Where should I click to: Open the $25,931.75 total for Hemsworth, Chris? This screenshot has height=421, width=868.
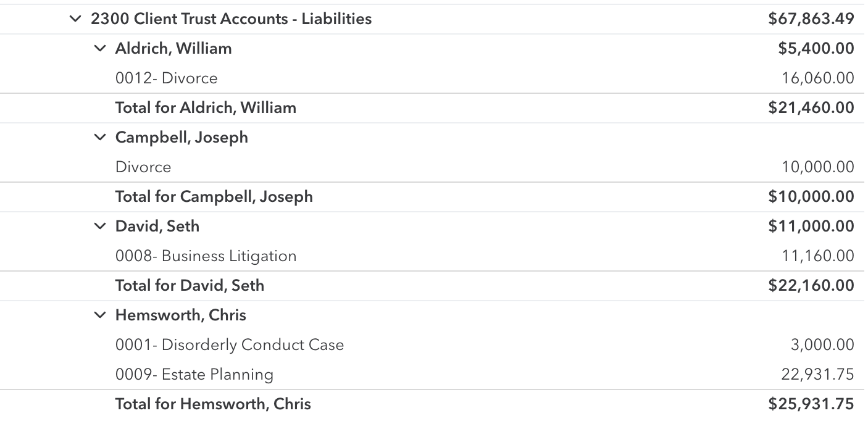(811, 404)
